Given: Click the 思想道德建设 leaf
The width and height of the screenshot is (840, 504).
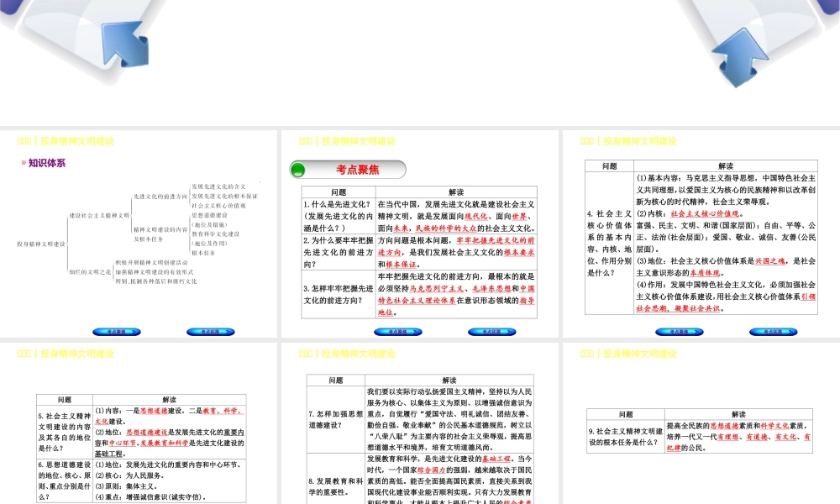Looking at the screenshot, I should pyautogui.click(x=209, y=215).
